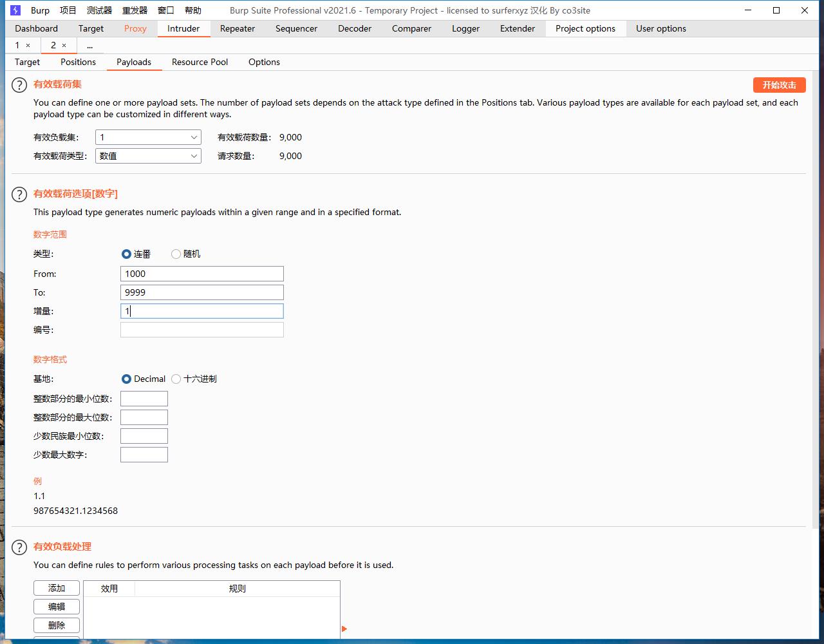Open the Intruder tab
This screenshot has height=644, width=824.
[183, 28]
